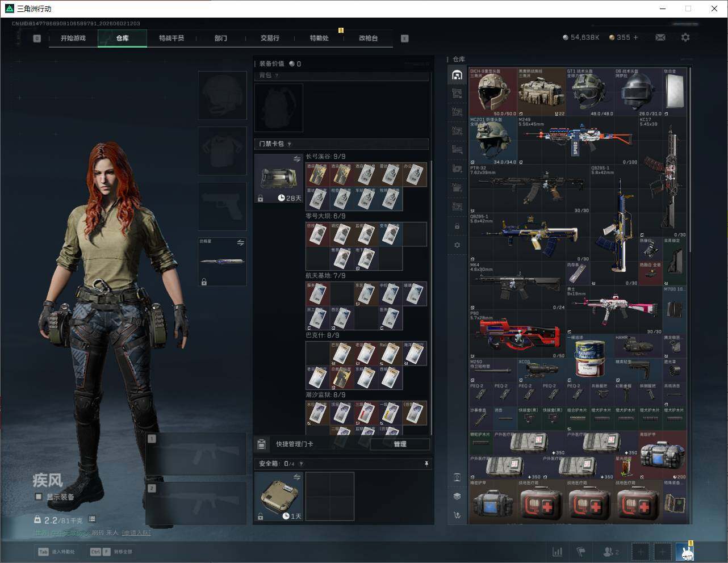
Task: Open the stash sort icon in sidebar
Action: click(457, 515)
